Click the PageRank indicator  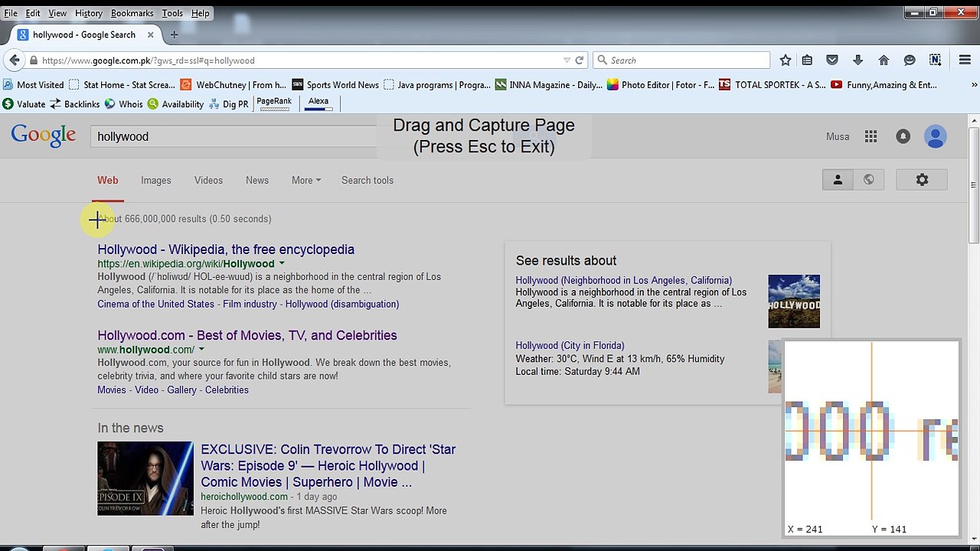click(274, 103)
